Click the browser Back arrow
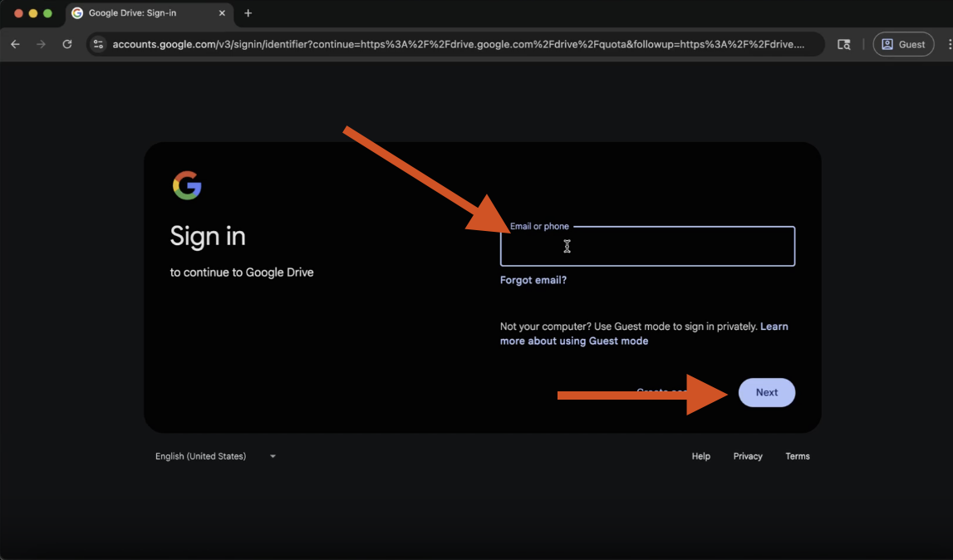Screen dimensions: 953x560 [15, 44]
